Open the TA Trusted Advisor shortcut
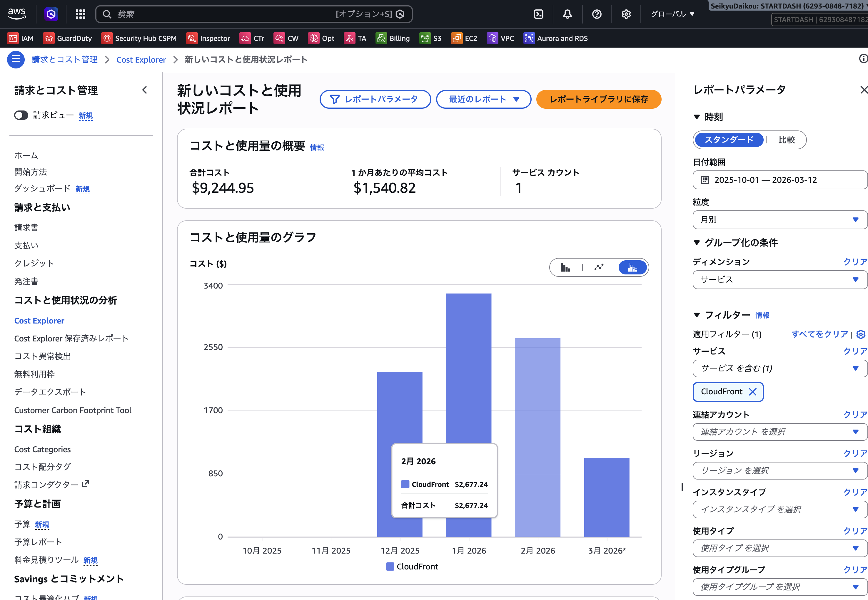The height and width of the screenshot is (600, 868). [355, 38]
